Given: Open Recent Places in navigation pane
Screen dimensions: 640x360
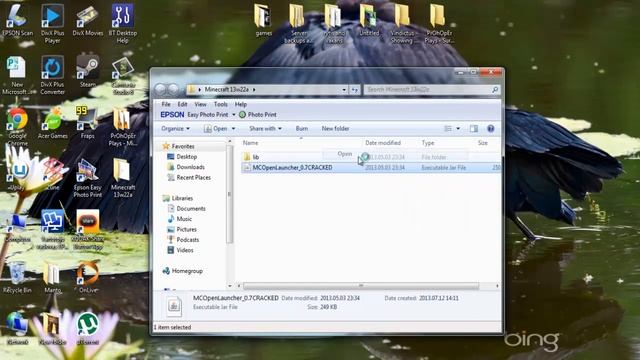Looking at the screenshot, I should pyautogui.click(x=189, y=178).
